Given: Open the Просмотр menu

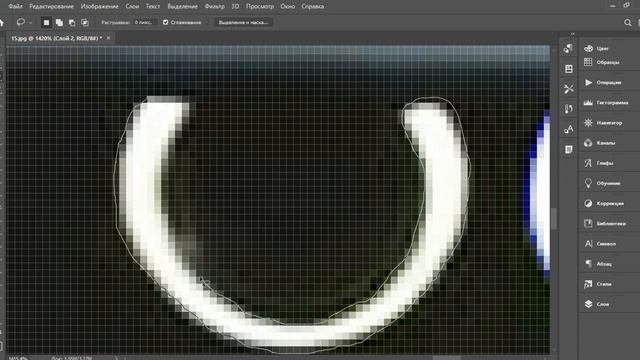Looking at the screenshot, I should [x=260, y=6].
